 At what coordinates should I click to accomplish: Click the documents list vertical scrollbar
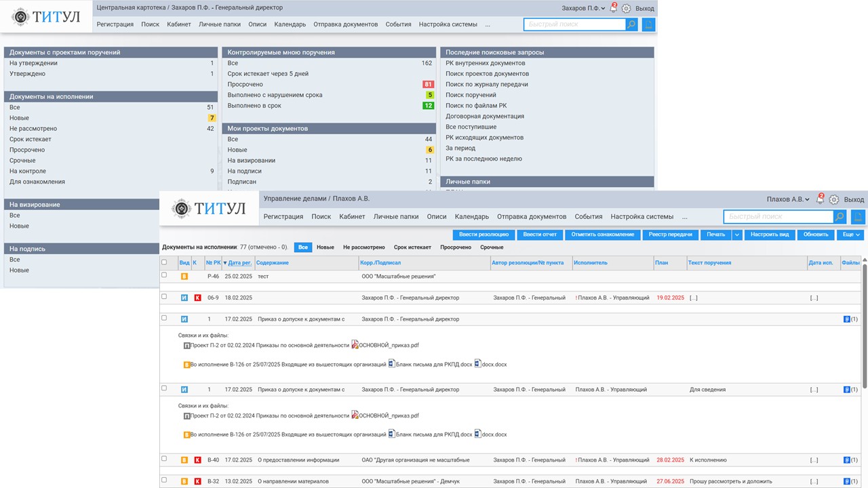point(865,325)
